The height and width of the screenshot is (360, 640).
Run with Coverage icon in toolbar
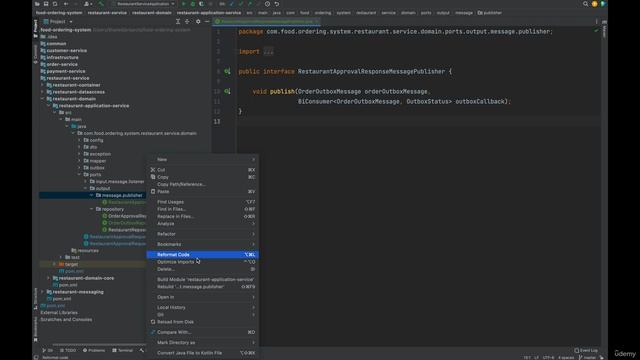tap(202, 4)
